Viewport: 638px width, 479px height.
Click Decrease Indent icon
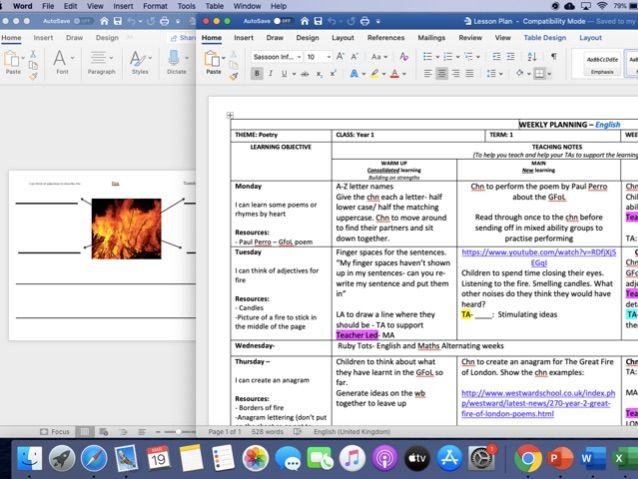[x=496, y=57]
